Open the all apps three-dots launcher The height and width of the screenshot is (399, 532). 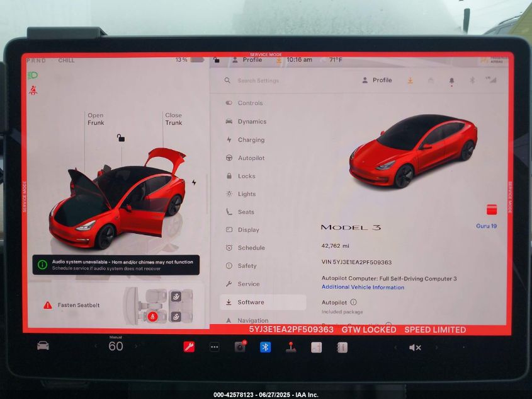click(x=214, y=347)
